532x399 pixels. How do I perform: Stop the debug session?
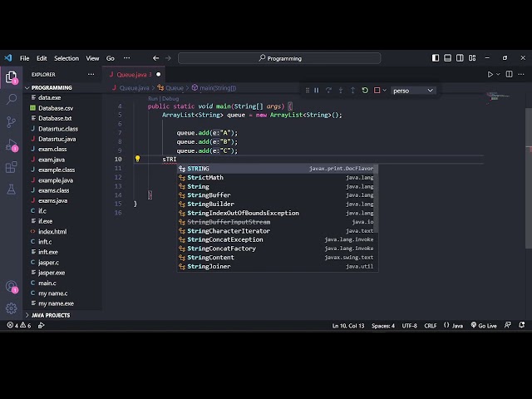tap(377, 91)
